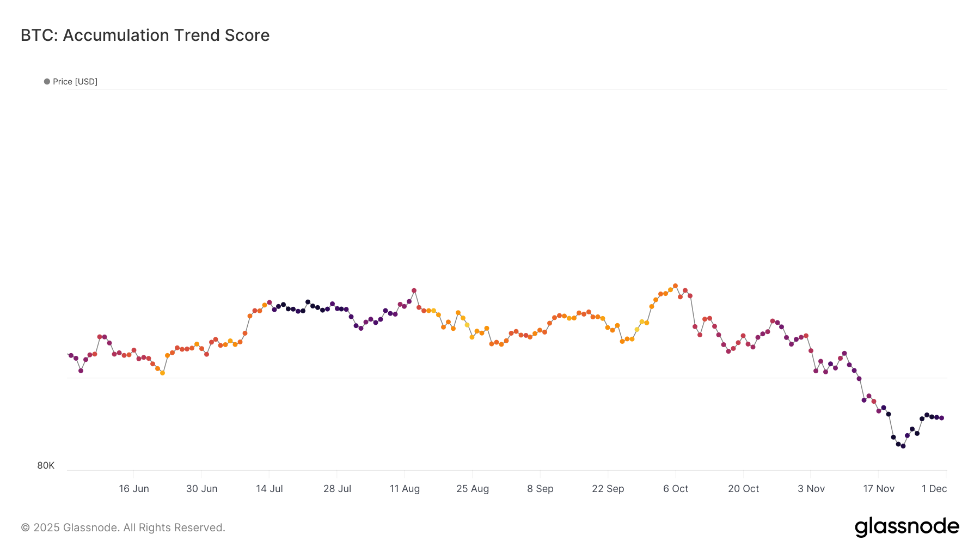The width and height of the screenshot is (980, 552).
Task: Select the 6 Oct axis label
Action: tap(676, 489)
